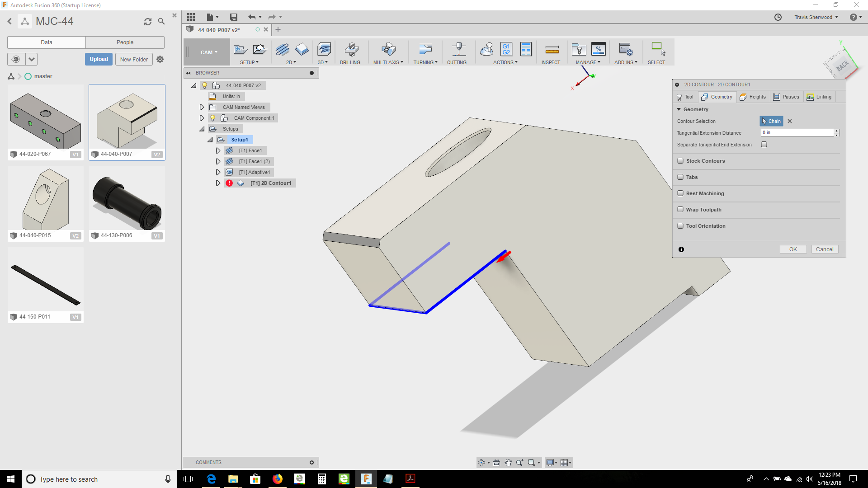Collapse the Geometry section in the dialog
Viewport: 868px width, 488px height.
click(x=679, y=109)
